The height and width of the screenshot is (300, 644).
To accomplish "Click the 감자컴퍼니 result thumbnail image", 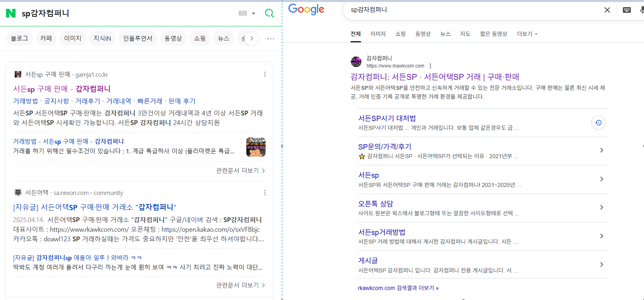I will click(256, 147).
